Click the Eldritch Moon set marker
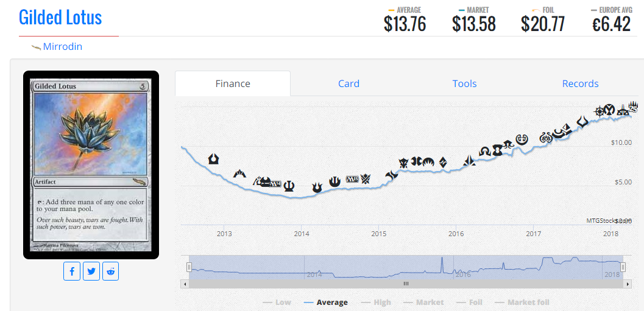The width and height of the screenshot is (644, 311). [508, 144]
